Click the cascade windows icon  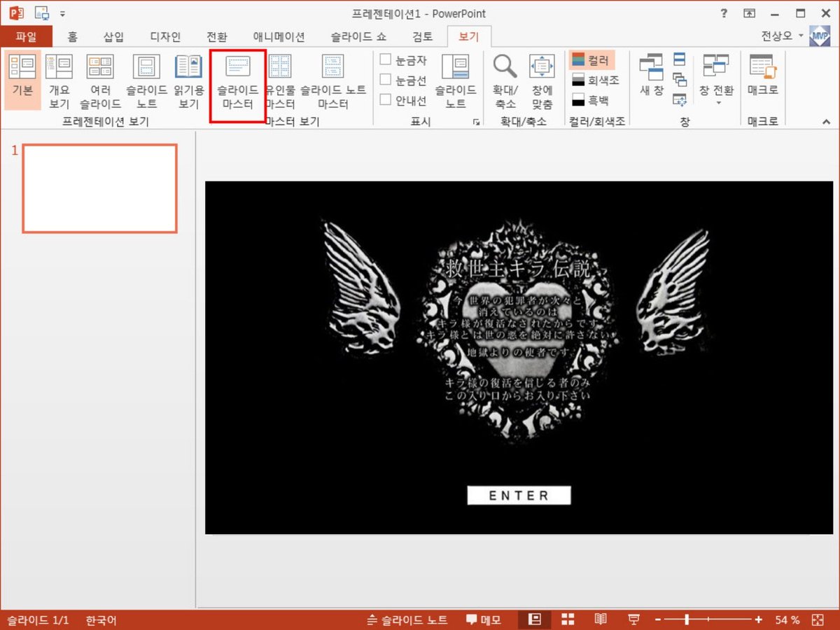[680, 79]
